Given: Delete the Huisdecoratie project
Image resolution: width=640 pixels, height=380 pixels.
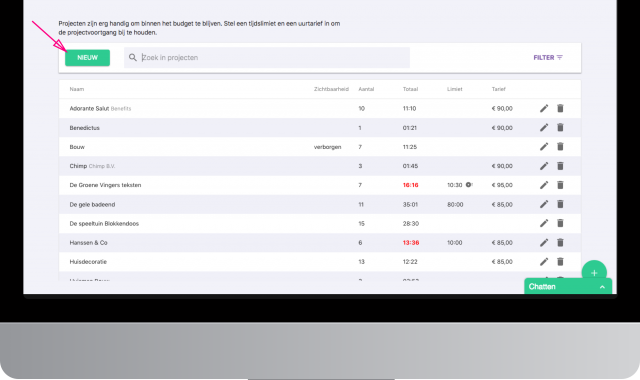Looking at the screenshot, I should pos(560,262).
